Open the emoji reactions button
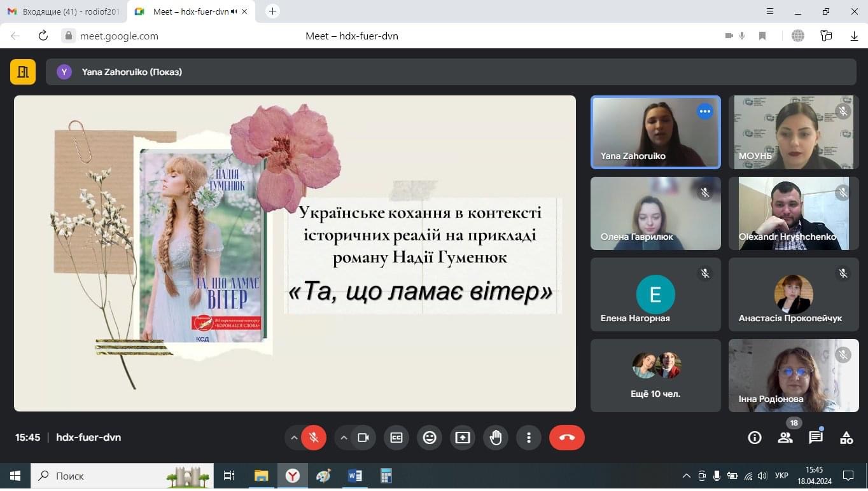The image size is (868, 491). [x=430, y=438]
